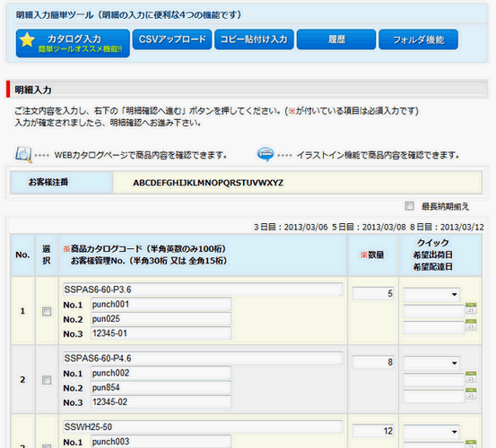Click the SSPAS6-60-P4.6 product code field

coord(203,358)
